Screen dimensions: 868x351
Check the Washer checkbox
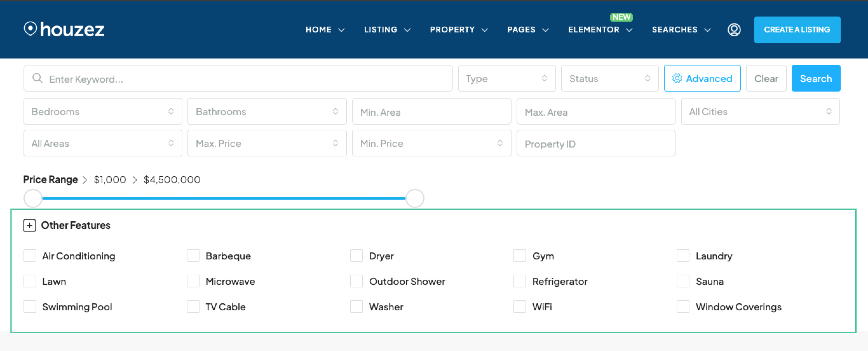[356, 306]
